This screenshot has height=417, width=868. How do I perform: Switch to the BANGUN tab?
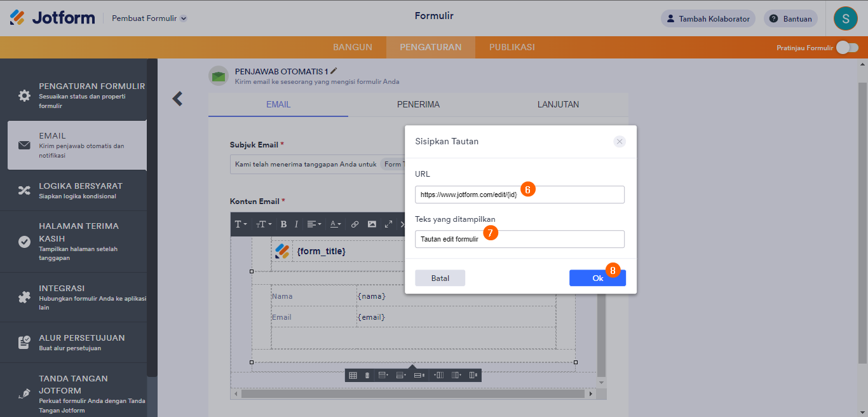coord(353,47)
